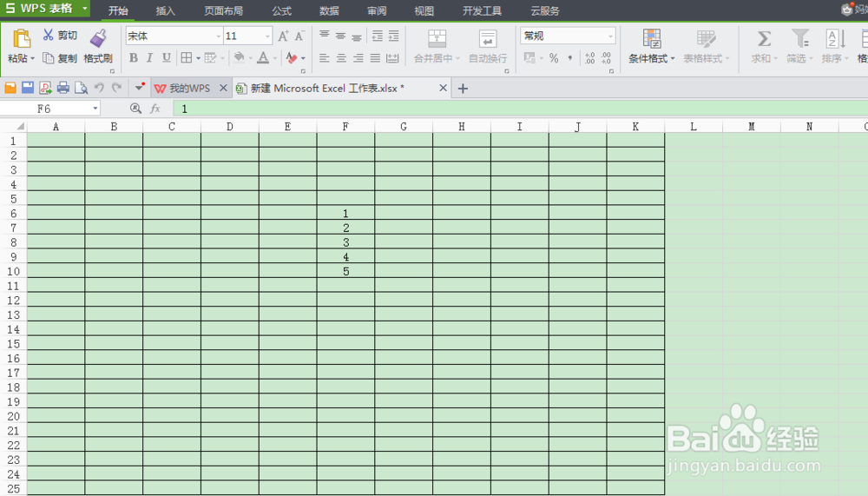Click Sort A-Z icon

coord(835,38)
